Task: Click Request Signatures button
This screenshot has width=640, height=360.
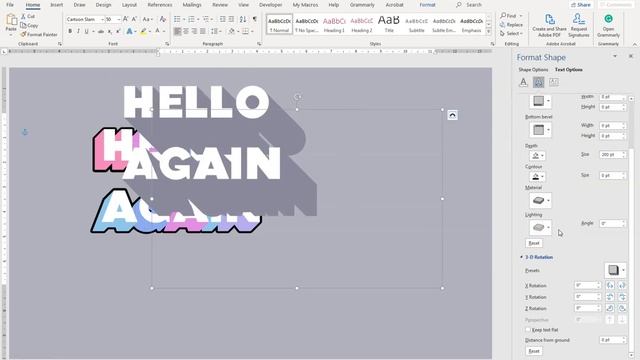Action: 579,25
